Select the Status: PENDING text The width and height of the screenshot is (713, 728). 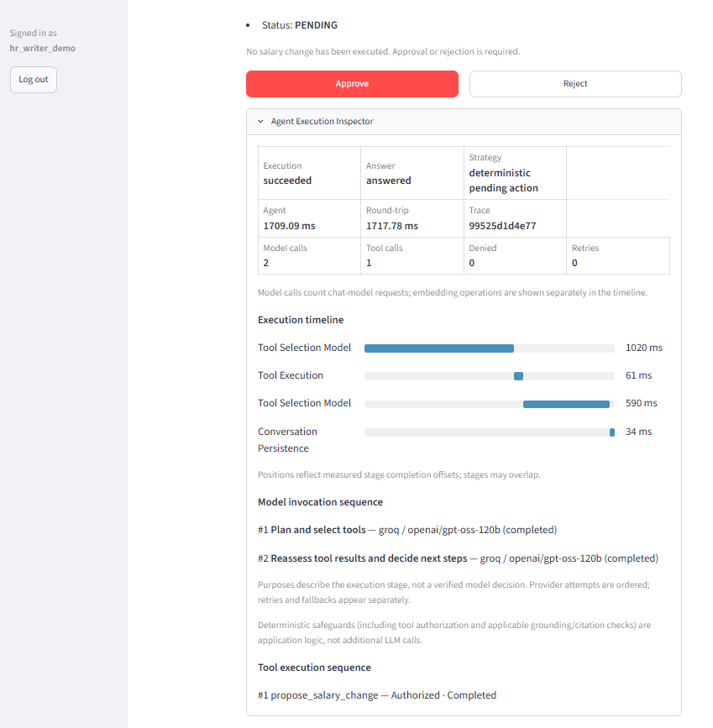tap(300, 25)
